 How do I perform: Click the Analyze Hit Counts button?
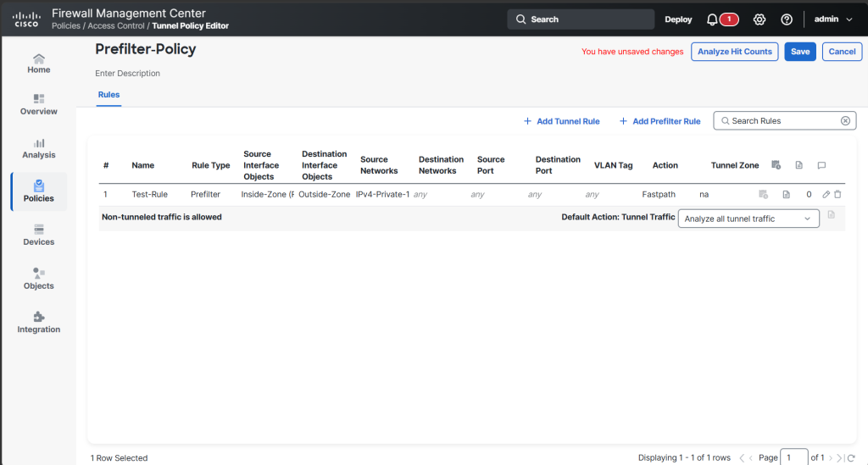(735, 52)
